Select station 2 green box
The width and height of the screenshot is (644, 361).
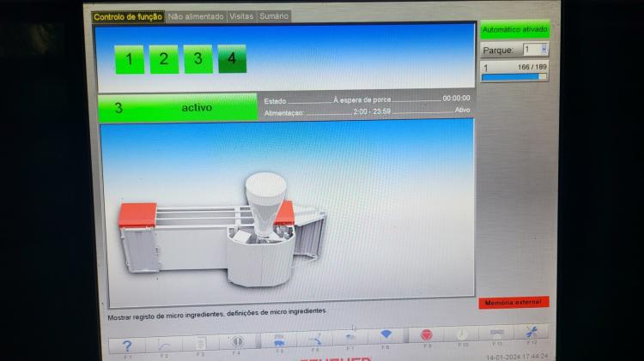pos(163,59)
